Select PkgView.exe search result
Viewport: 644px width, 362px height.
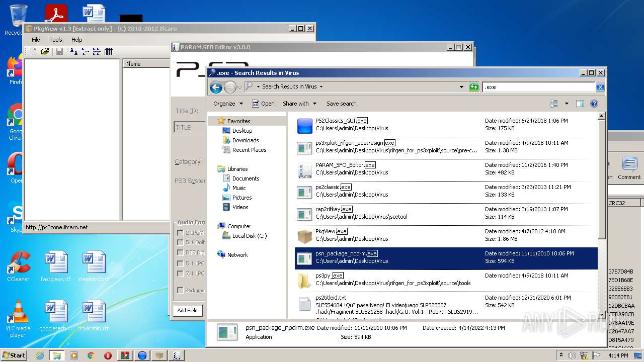(x=446, y=236)
